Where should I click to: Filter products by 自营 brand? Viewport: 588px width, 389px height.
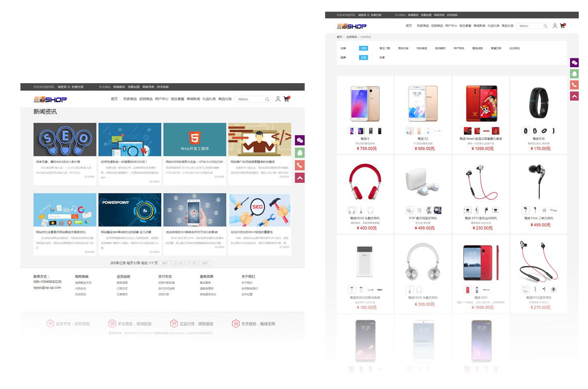tap(382, 57)
